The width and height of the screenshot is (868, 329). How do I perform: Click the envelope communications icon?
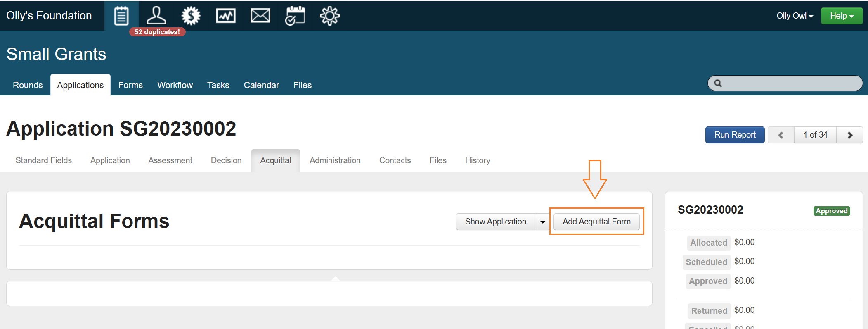point(260,16)
